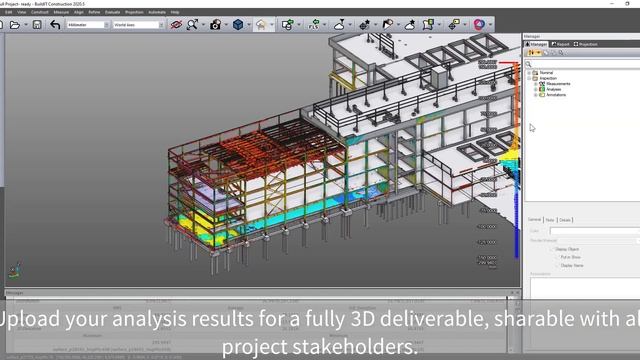Select the flag analysis tool icon
Image resolution: width=640 pixels, height=360 pixels.
coord(387,25)
